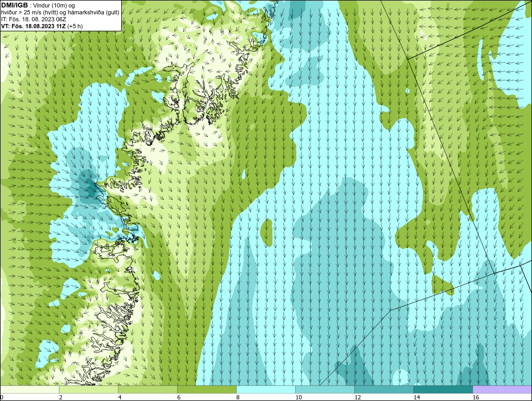Click the 'hviður > 25 m/s' description line
The height and width of the screenshot is (401, 532).
(x=60, y=13)
